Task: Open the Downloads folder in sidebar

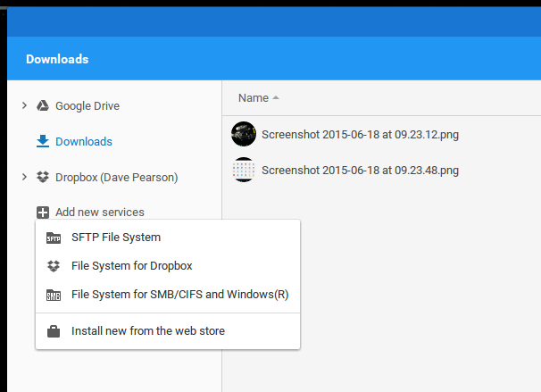Action: pos(84,141)
